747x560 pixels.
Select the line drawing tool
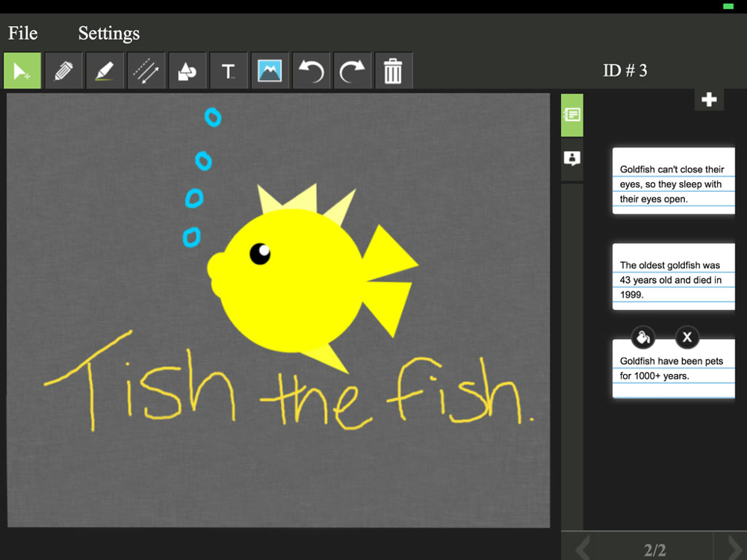click(x=146, y=71)
